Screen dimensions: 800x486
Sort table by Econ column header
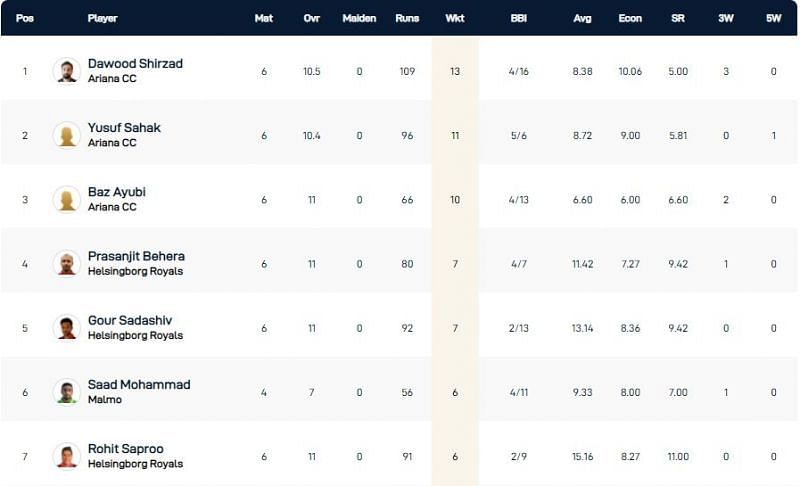(x=629, y=18)
